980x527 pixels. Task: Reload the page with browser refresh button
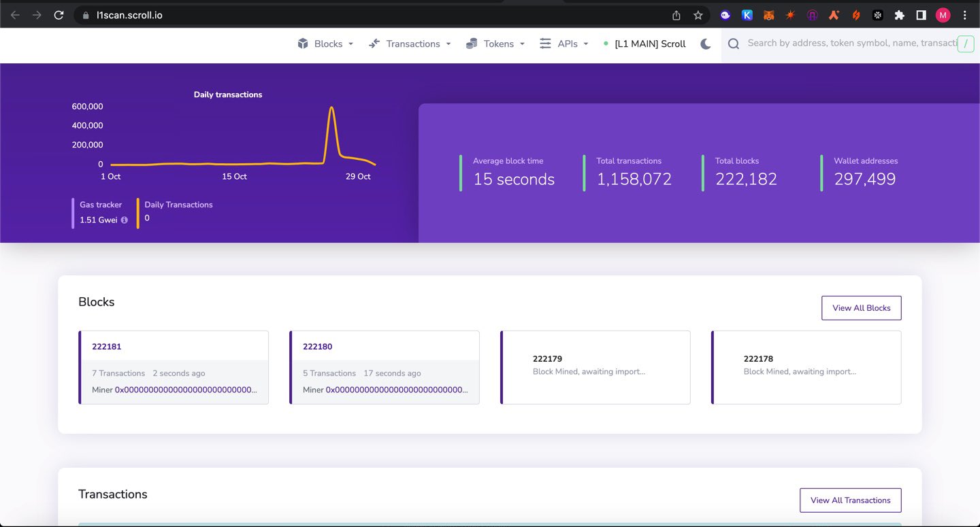click(x=59, y=15)
